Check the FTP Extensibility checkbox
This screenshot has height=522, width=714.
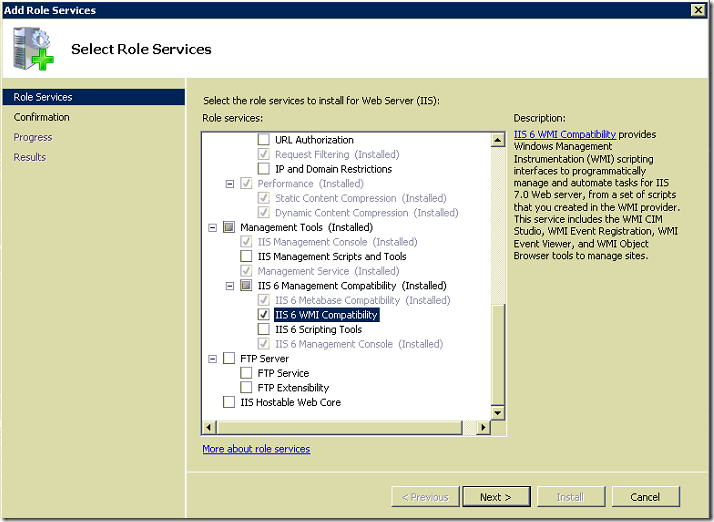point(246,387)
